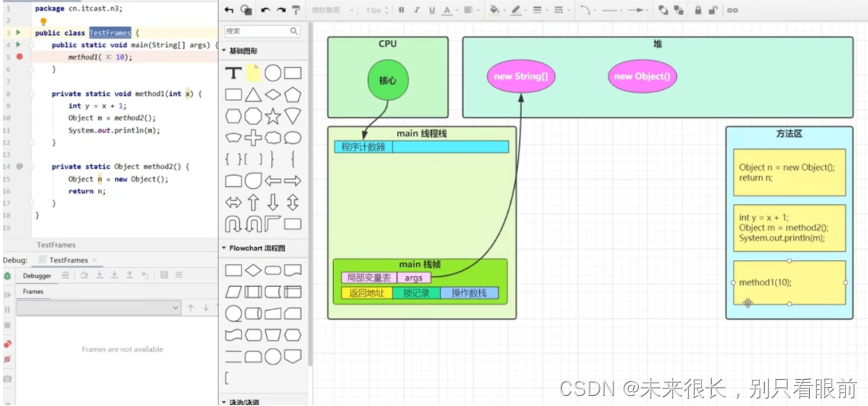Screen dimensions: 868x406
Task: Toggle Mute Breakpoints icon
Action: tap(7, 359)
